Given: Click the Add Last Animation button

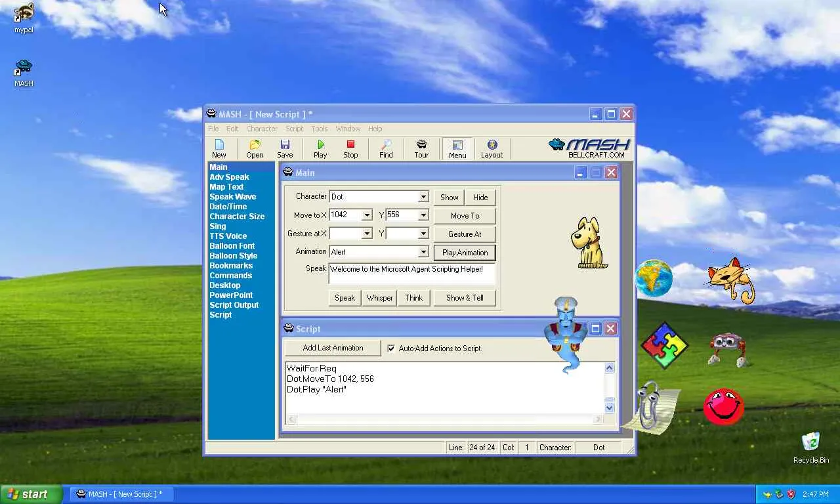Looking at the screenshot, I should [x=333, y=348].
